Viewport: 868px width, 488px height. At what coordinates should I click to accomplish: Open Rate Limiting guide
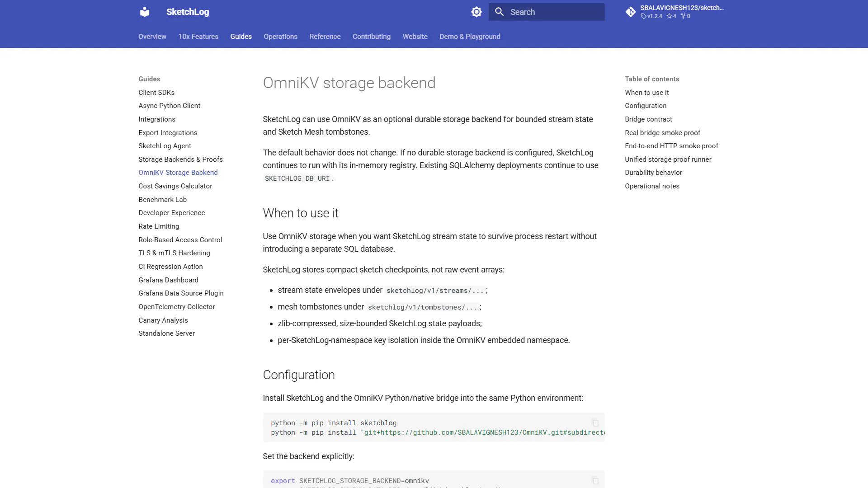159,226
